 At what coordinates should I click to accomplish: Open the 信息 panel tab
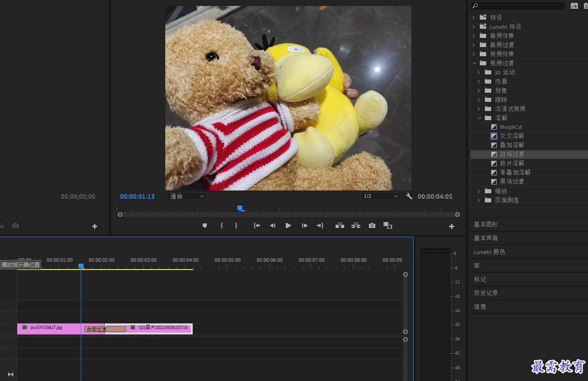[x=480, y=307]
